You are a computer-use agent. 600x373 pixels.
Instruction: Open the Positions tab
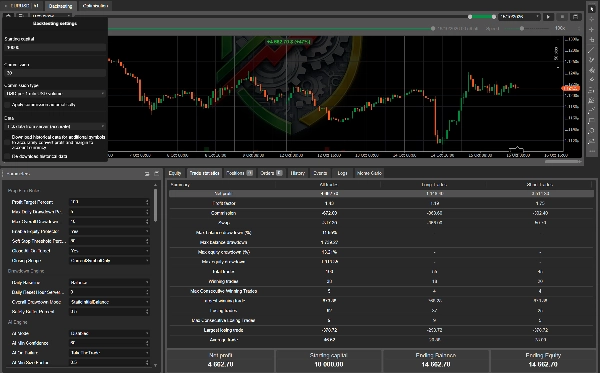pyautogui.click(x=239, y=173)
